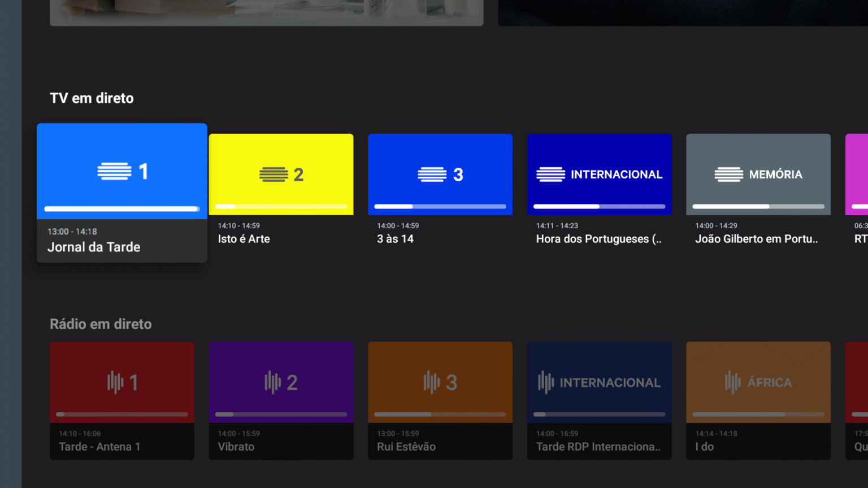The width and height of the screenshot is (868, 488).
Task: Select the RTP1 live TV channel
Action: [121, 171]
